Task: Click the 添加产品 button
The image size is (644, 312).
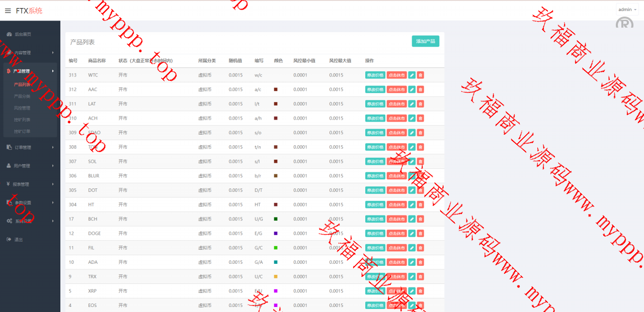Action: pyautogui.click(x=425, y=41)
